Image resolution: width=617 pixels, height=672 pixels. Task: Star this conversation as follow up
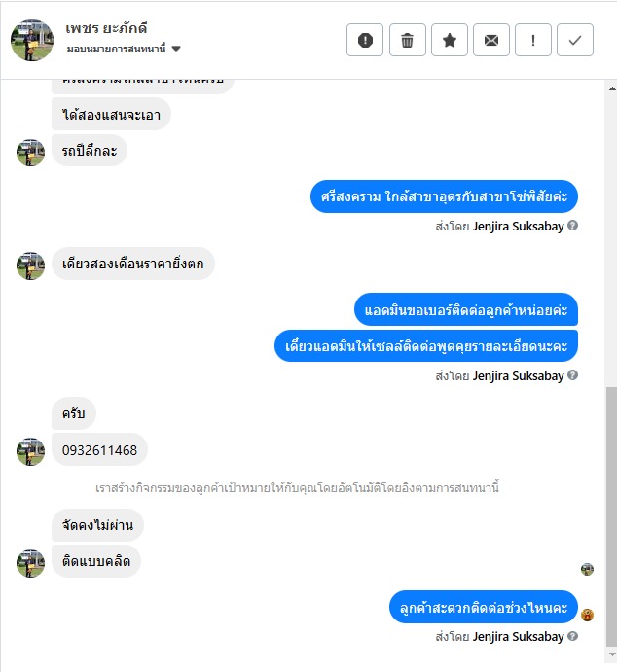click(x=450, y=40)
